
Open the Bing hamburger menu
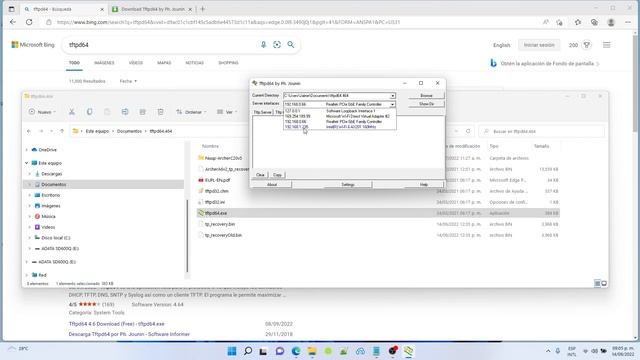(607, 45)
